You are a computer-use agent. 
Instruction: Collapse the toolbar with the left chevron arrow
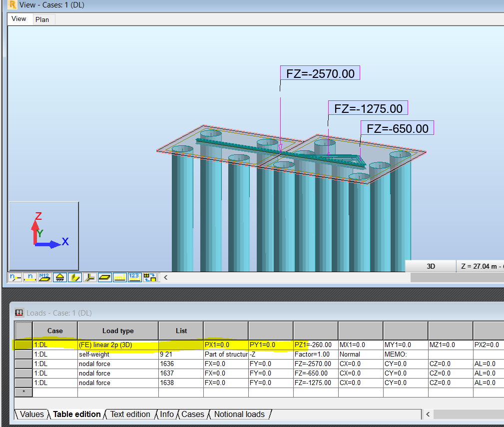(x=165, y=277)
